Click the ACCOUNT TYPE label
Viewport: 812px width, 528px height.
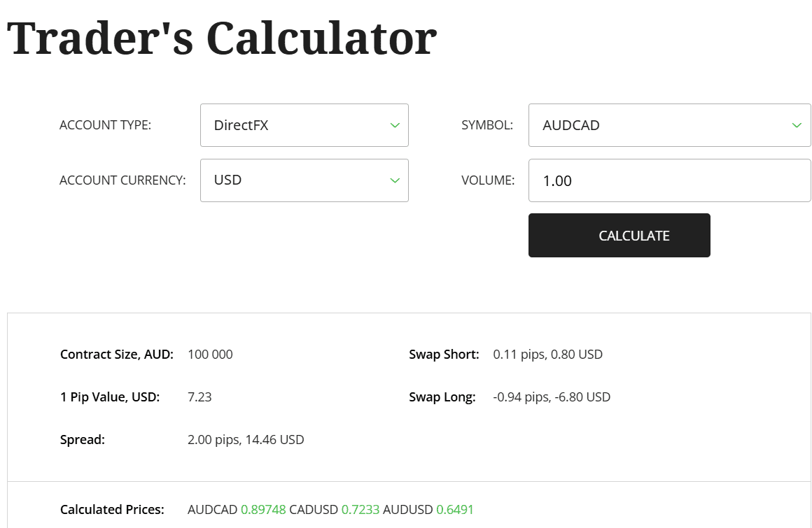(105, 125)
